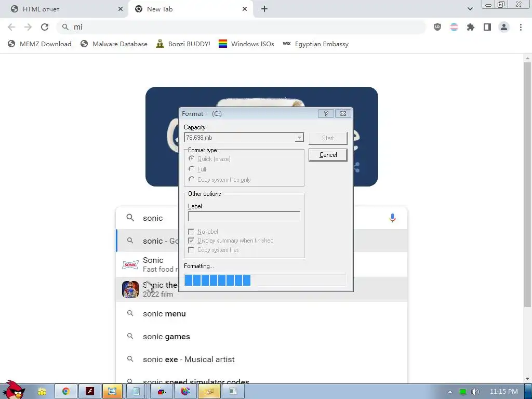Click the Google voice search microphone
The height and width of the screenshot is (399, 532).
(x=392, y=218)
